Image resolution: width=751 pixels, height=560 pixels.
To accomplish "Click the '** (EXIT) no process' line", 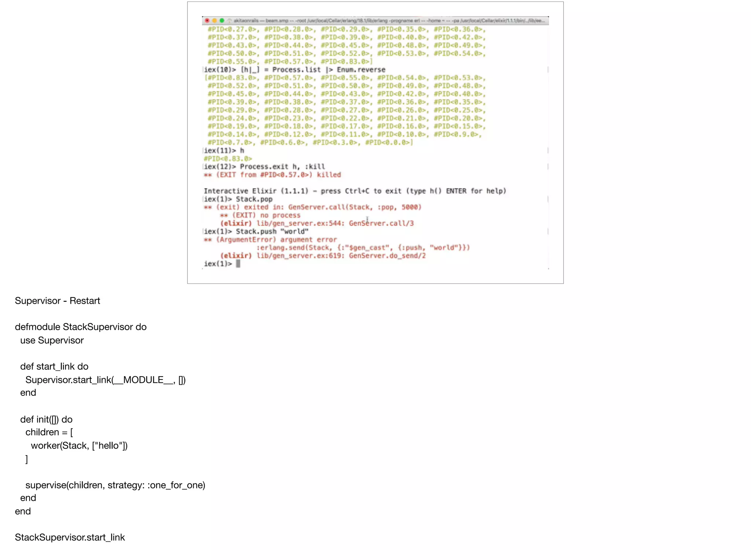I will pos(260,215).
